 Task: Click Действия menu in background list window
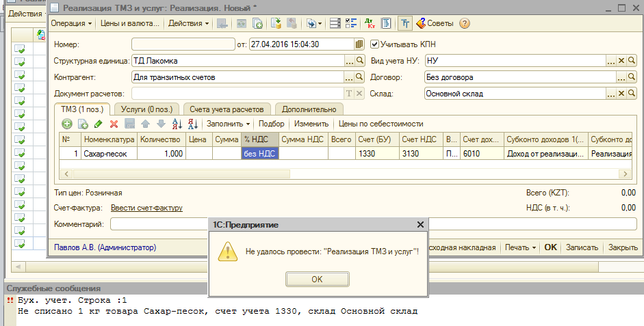26,14
